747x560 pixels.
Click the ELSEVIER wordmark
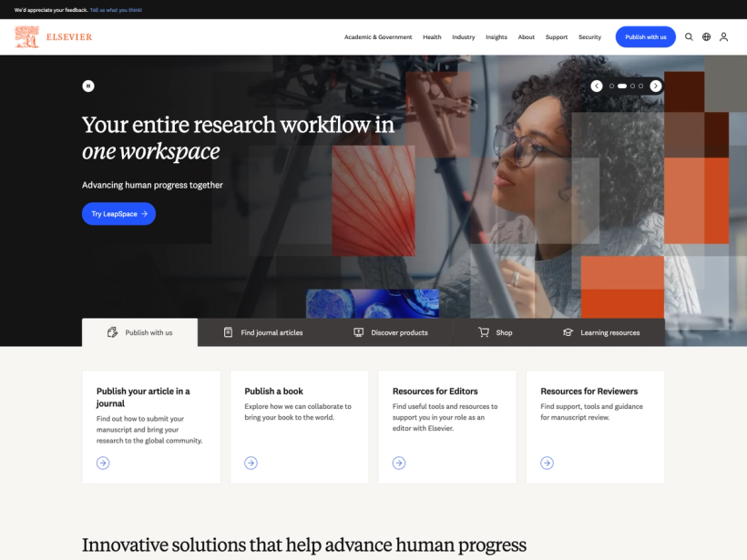(x=69, y=36)
